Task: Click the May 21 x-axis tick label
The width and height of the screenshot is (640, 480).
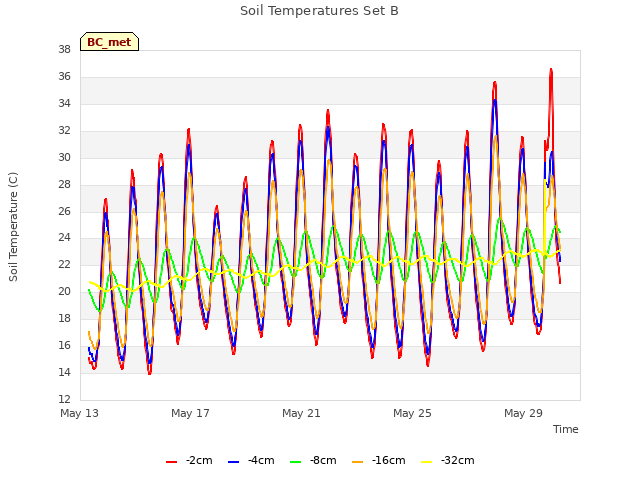Action: coord(302,413)
